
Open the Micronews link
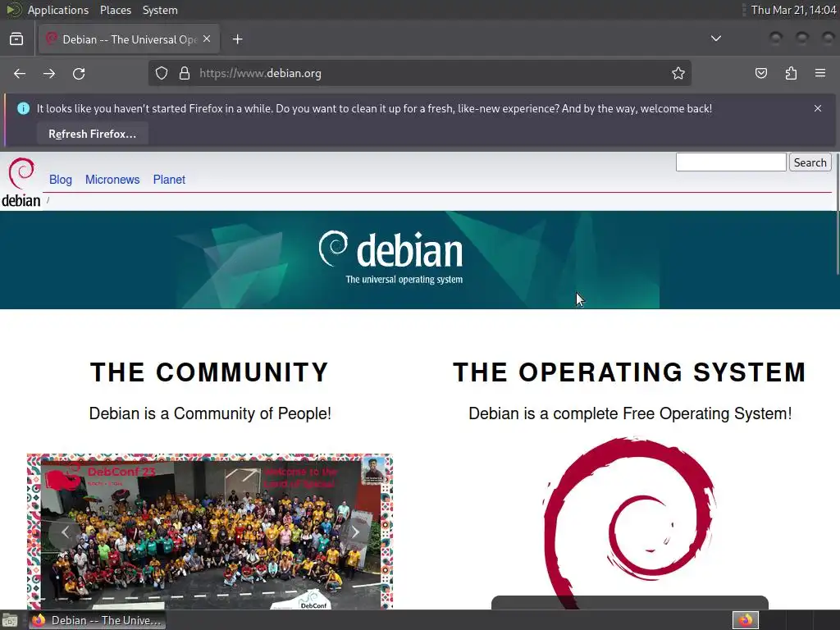coord(112,180)
